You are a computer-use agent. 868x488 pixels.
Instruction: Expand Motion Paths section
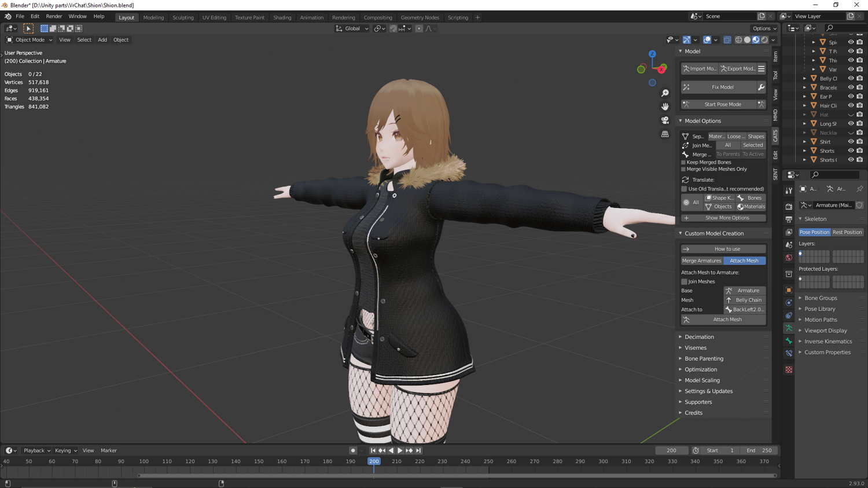[821, 320]
